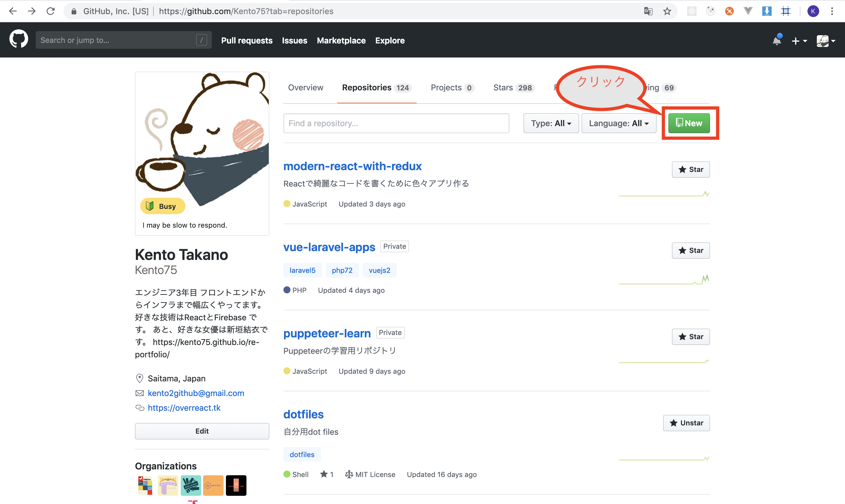Click the React DevTools extension icon
Screen dimensions: 845x504
point(692,11)
